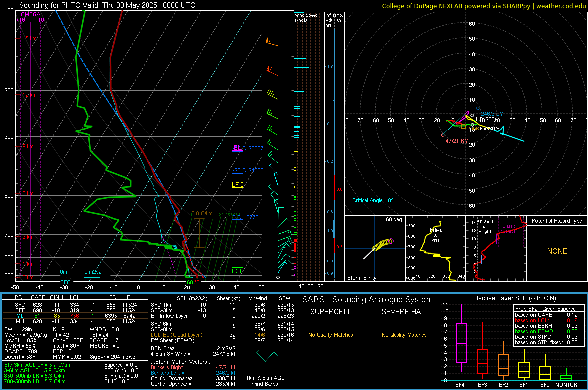Click the red 'Bunkers Right =' label
The width and height of the screenshot is (588, 390).
point(169,367)
